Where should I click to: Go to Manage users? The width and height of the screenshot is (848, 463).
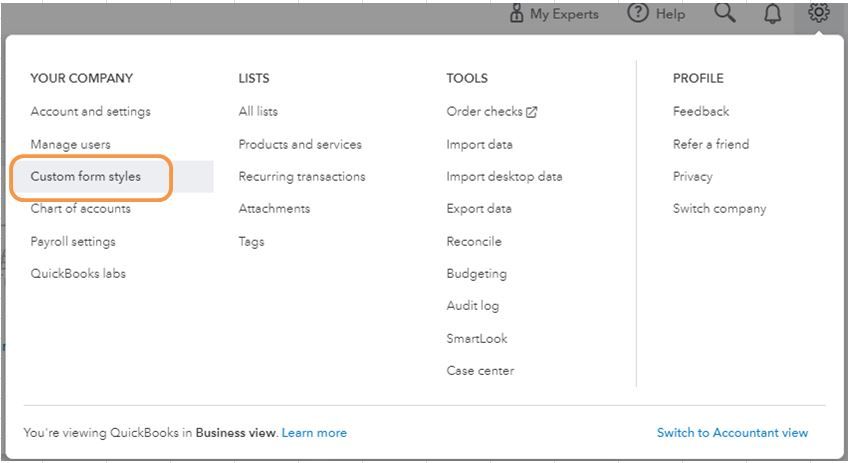(x=70, y=144)
